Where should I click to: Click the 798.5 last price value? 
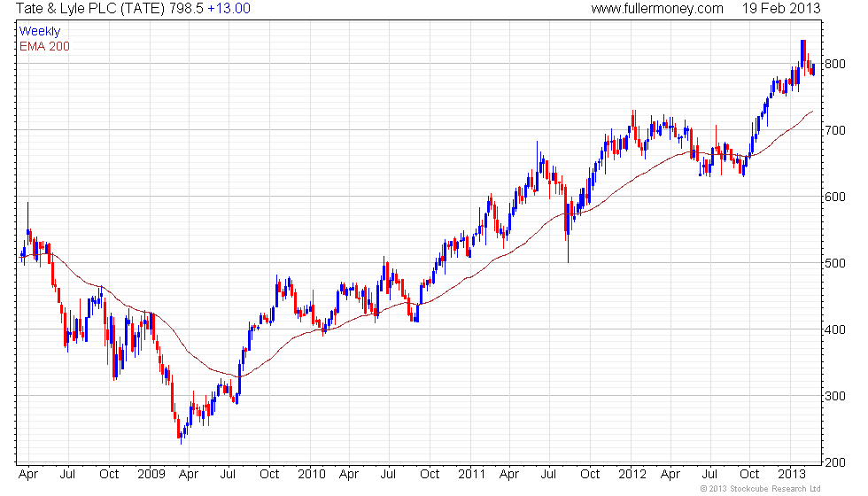[x=187, y=8]
